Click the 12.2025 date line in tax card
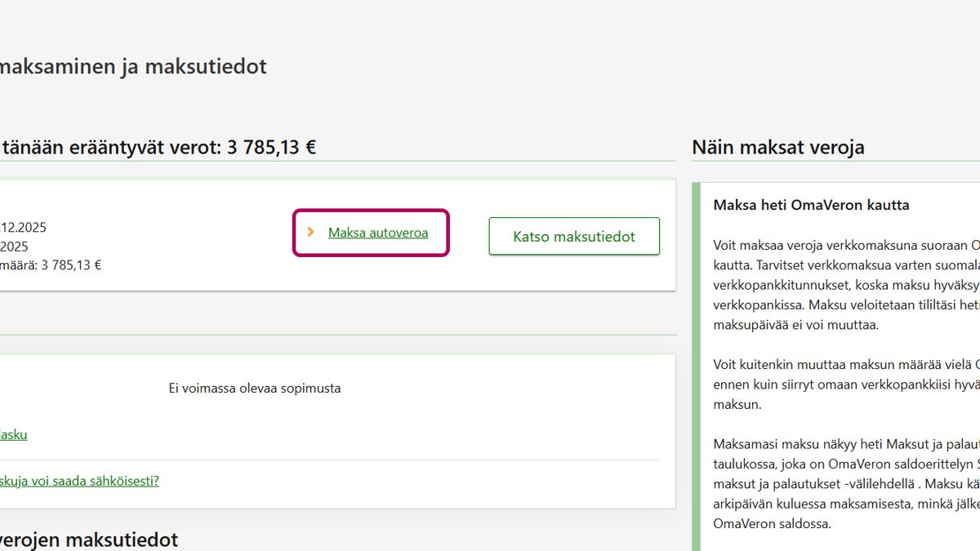Screen dimensions: 980x551 click(23, 228)
